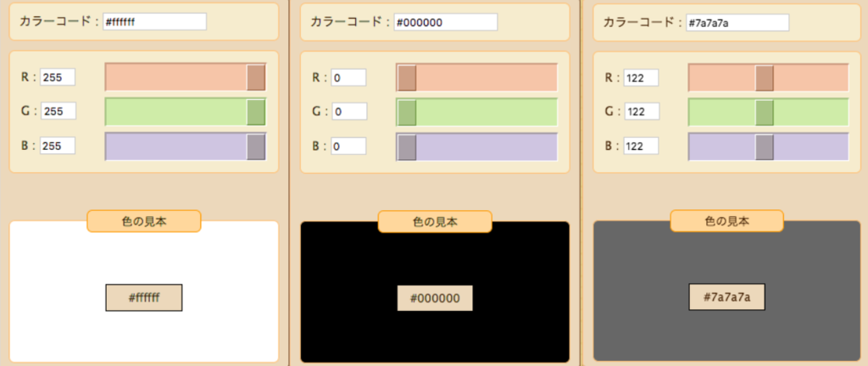Select the G value field in the #7a7a7a panel
This screenshot has width=868, height=366.
click(641, 112)
